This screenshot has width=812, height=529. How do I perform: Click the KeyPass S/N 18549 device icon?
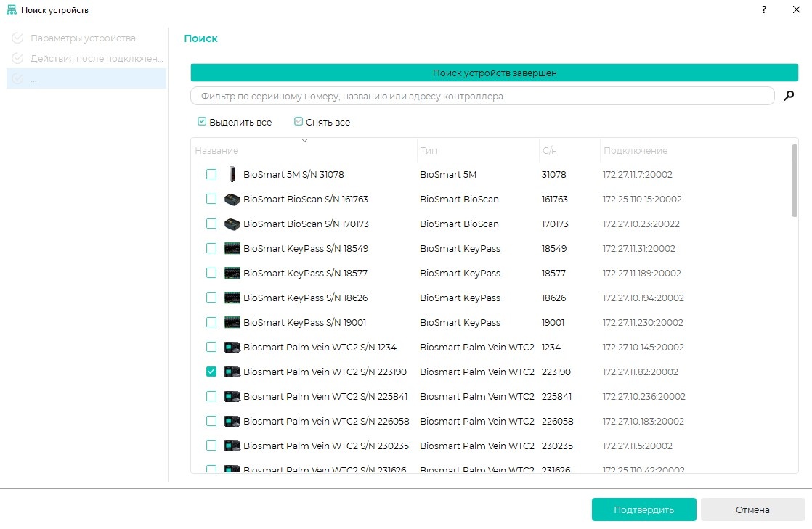coord(232,248)
